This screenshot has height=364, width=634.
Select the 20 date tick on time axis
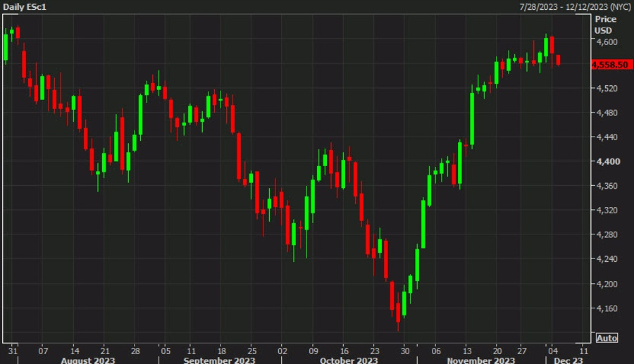pos(497,349)
